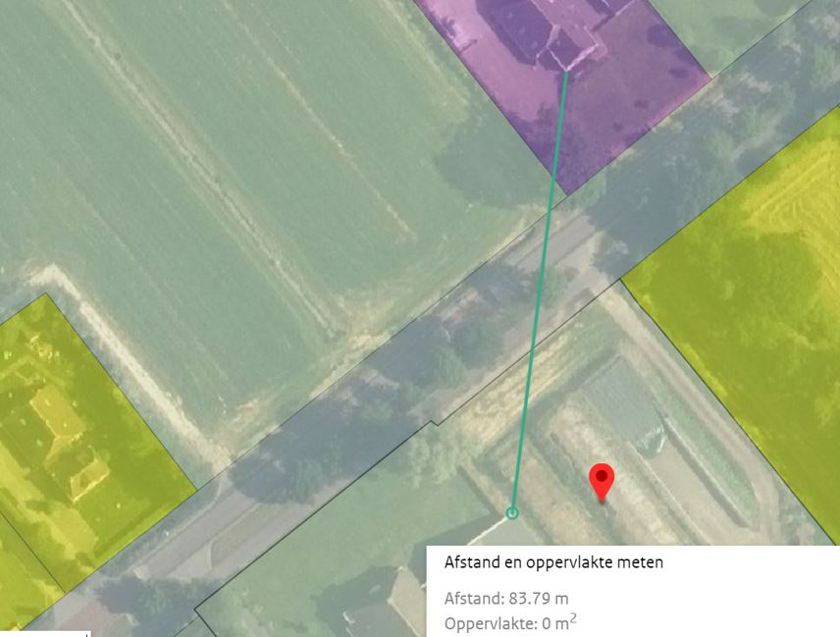
Task: Click the building inside the purple parcel
Action: click(x=551, y=32)
